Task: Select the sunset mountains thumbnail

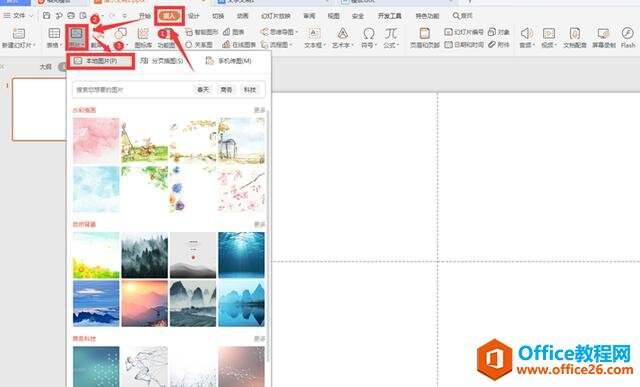Action: coord(144,303)
